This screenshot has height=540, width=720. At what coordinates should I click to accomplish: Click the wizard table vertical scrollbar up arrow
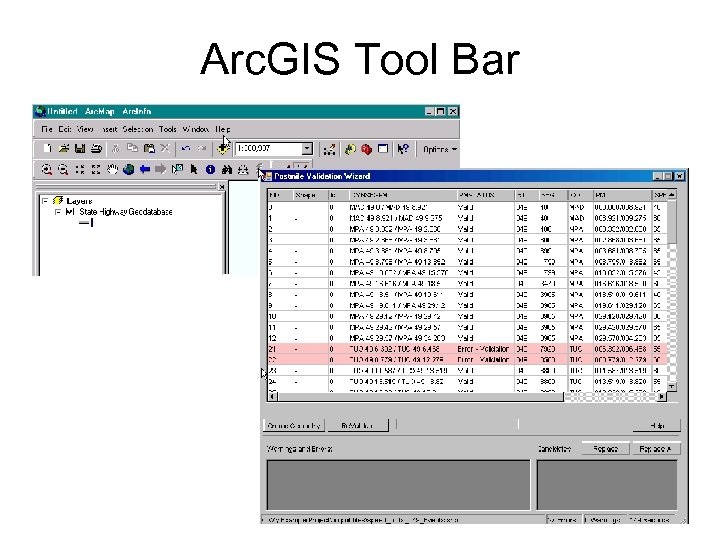[671, 195]
